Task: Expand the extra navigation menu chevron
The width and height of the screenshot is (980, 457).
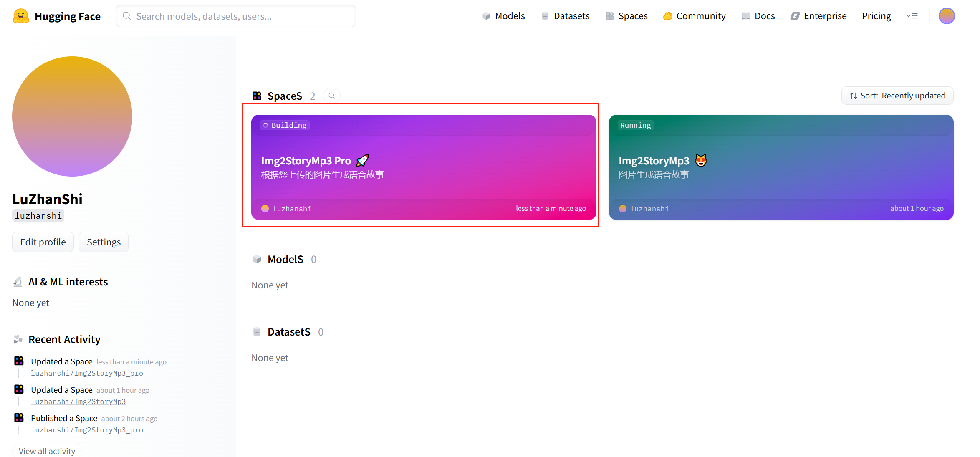Action: click(x=912, y=16)
